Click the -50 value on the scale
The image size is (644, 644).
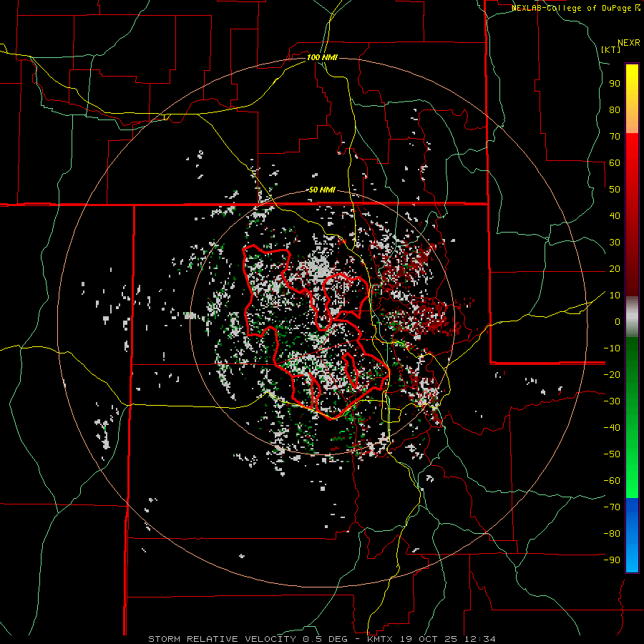pyautogui.click(x=612, y=454)
